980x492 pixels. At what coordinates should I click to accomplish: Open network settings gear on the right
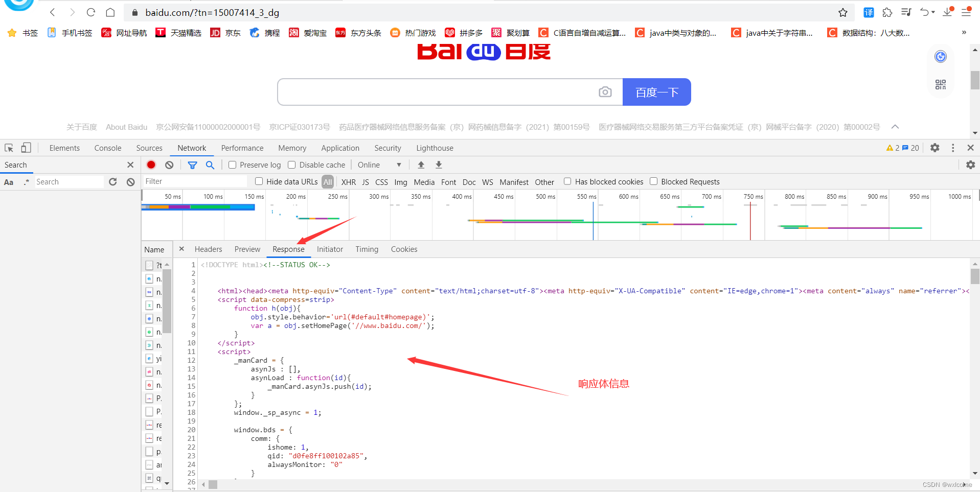(971, 165)
